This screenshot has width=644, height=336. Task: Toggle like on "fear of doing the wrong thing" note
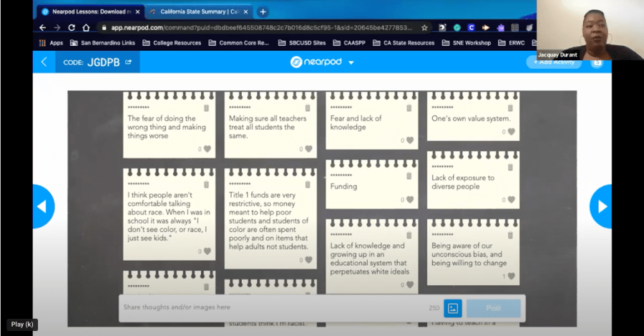208,149
